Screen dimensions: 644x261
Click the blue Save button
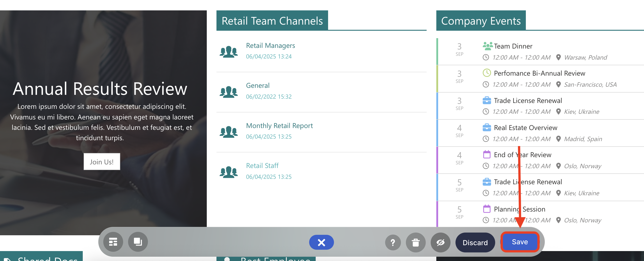520,242
